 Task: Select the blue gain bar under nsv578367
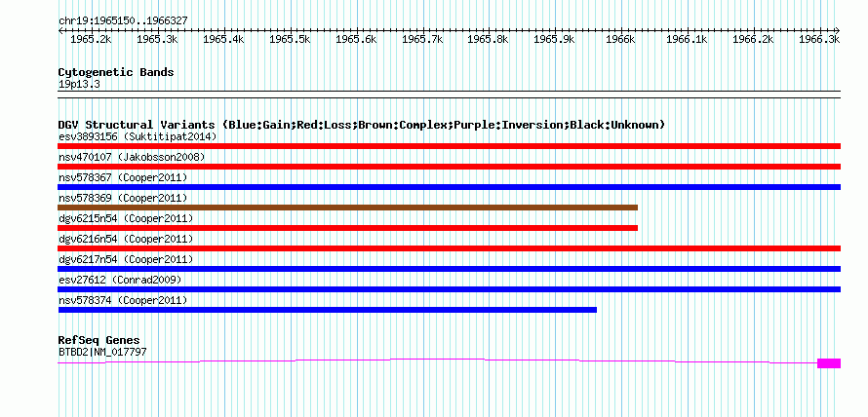(449, 187)
